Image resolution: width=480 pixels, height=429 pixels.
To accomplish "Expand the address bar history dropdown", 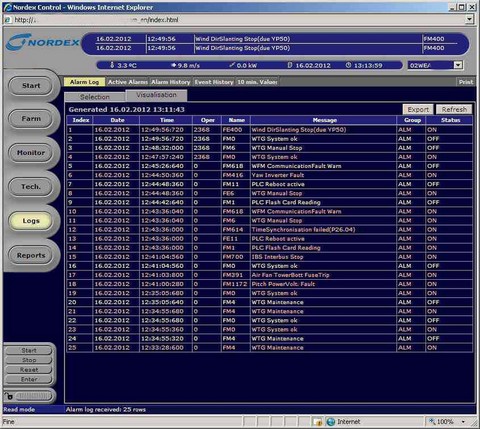I will (469, 20).
